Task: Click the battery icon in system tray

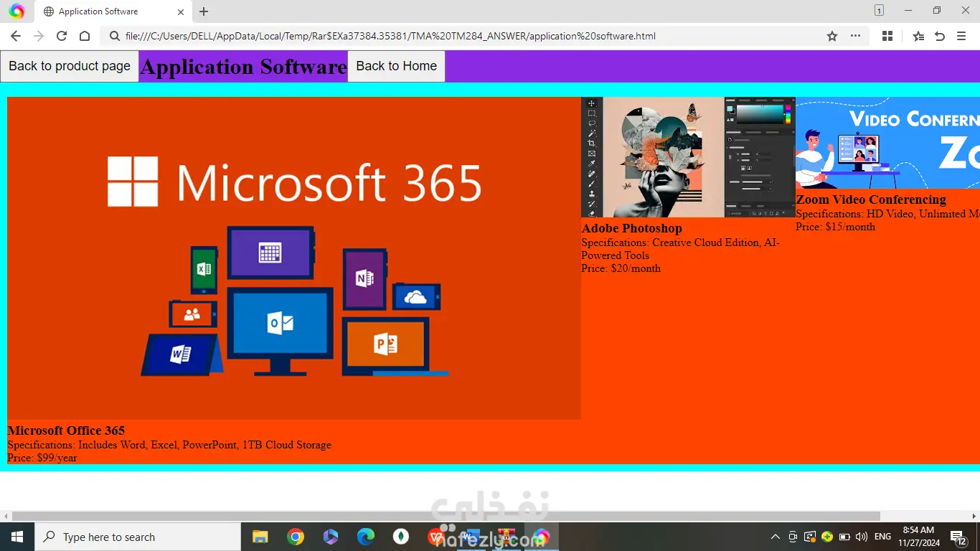Action: (x=844, y=537)
